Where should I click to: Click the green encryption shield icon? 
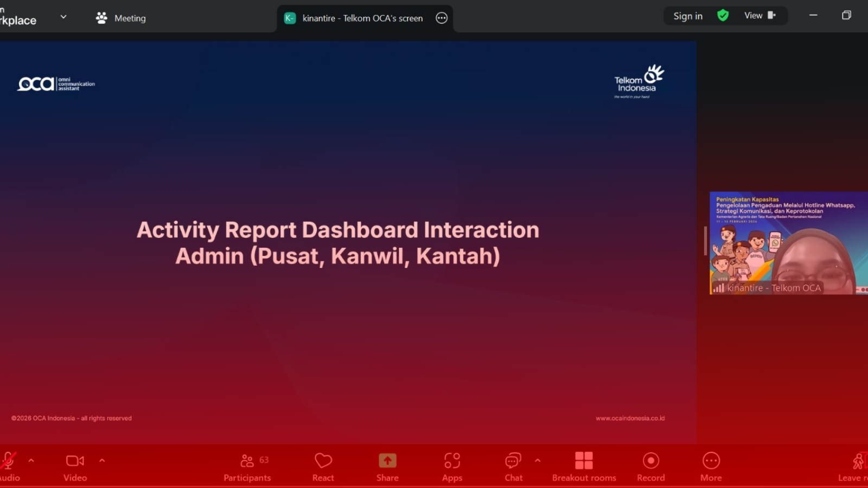click(723, 16)
